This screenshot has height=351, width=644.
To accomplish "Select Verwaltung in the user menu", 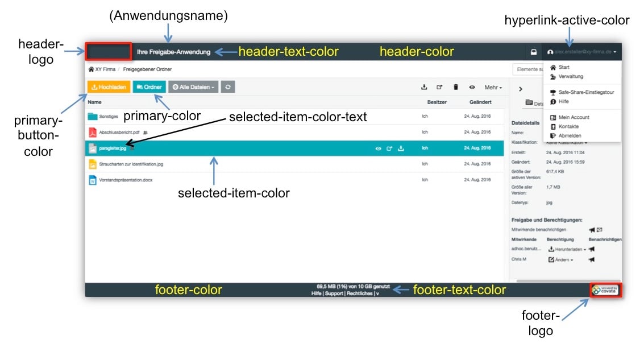I will click(566, 76).
